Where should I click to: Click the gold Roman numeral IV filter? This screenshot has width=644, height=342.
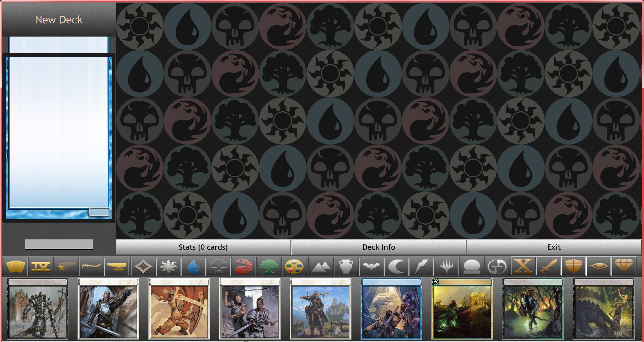tap(41, 267)
